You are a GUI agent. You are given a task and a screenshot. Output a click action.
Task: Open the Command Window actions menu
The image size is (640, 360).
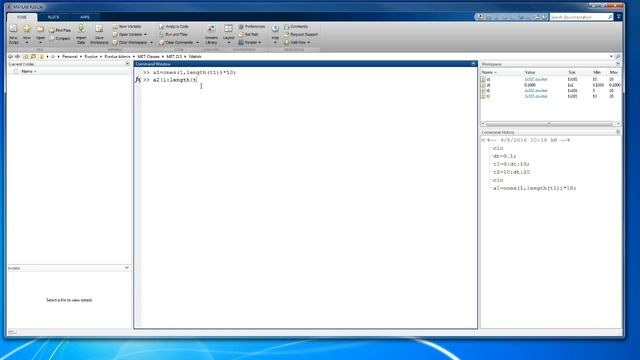tap(473, 64)
